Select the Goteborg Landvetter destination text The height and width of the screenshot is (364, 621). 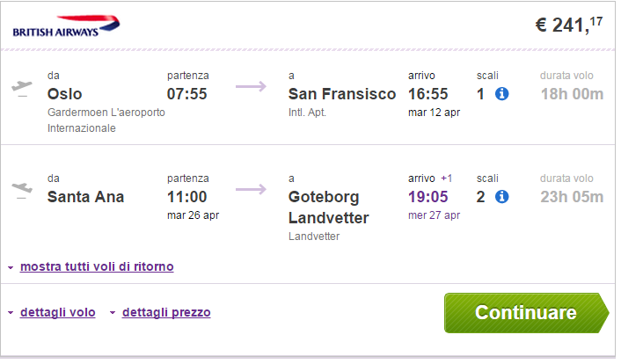point(329,207)
